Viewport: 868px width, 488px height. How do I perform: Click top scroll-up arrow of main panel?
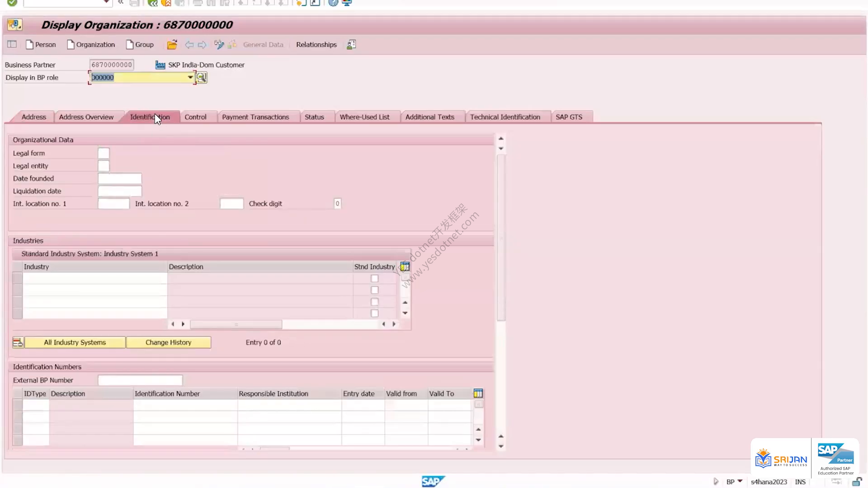click(501, 139)
